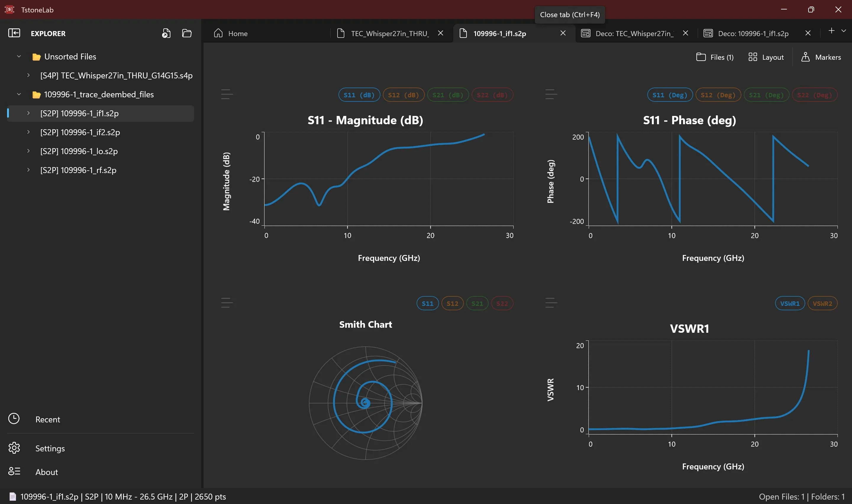
Task: Close the Deco: 109996-1_if1.s2p tab
Action: (808, 33)
